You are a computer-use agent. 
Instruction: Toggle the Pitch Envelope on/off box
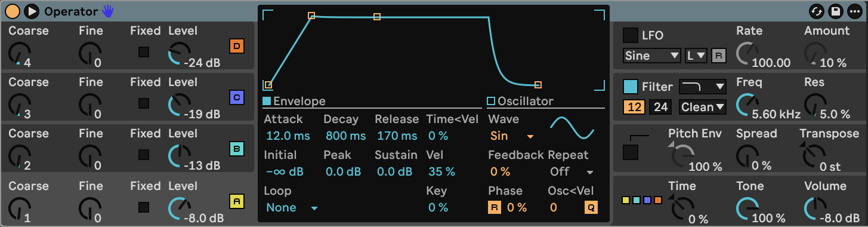pos(630,152)
